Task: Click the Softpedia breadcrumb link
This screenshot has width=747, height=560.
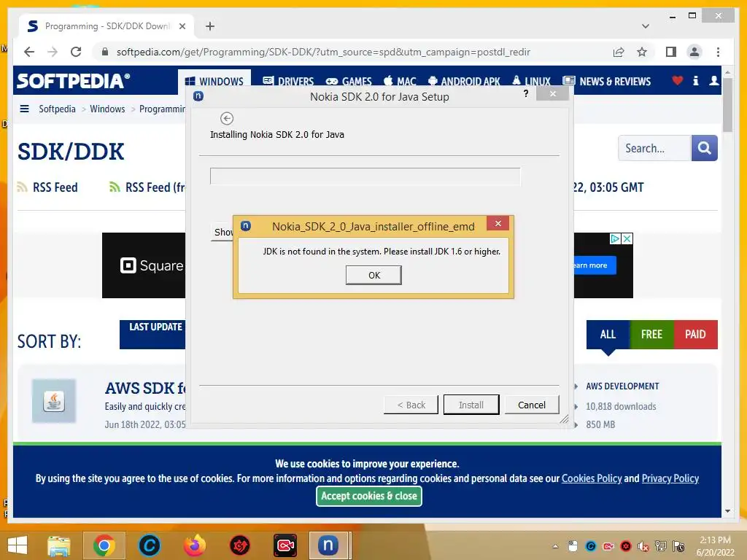Action: (x=57, y=109)
